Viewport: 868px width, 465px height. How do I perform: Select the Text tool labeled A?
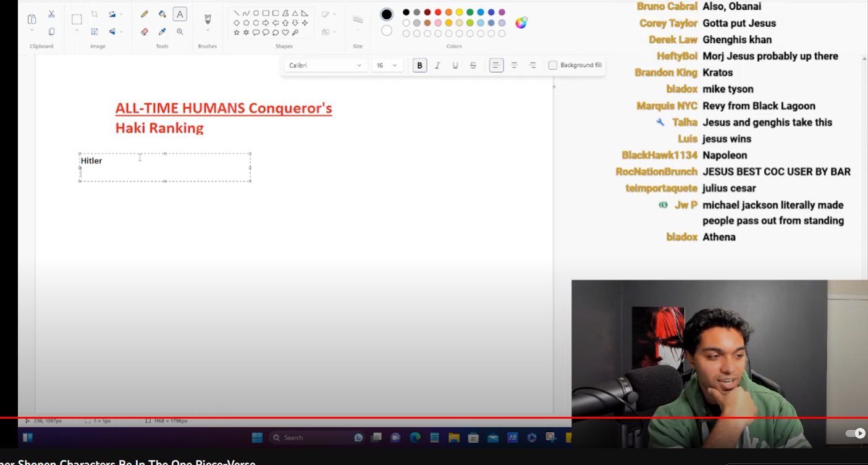pos(180,14)
